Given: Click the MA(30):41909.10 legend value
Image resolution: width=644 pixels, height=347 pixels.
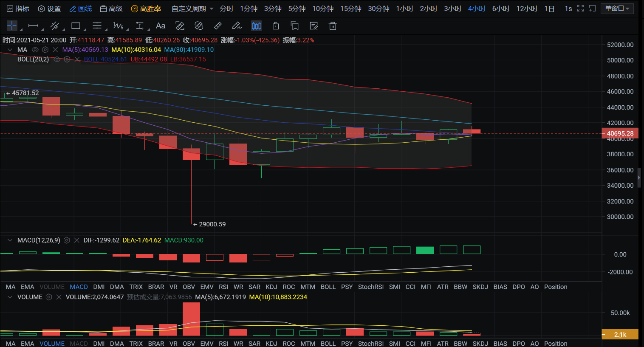Looking at the screenshot, I should click(x=189, y=50).
